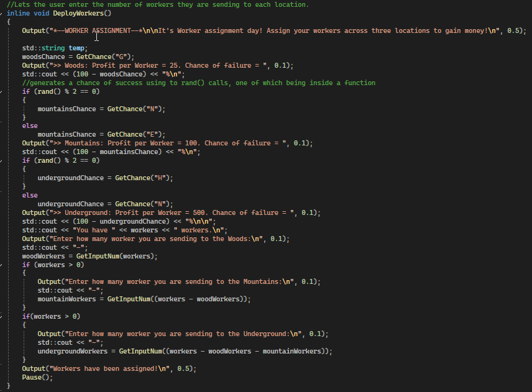Click the 'Woods: Profit per Worker = 25' line
This screenshot has width=532, height=392.
tap(158, 65)
